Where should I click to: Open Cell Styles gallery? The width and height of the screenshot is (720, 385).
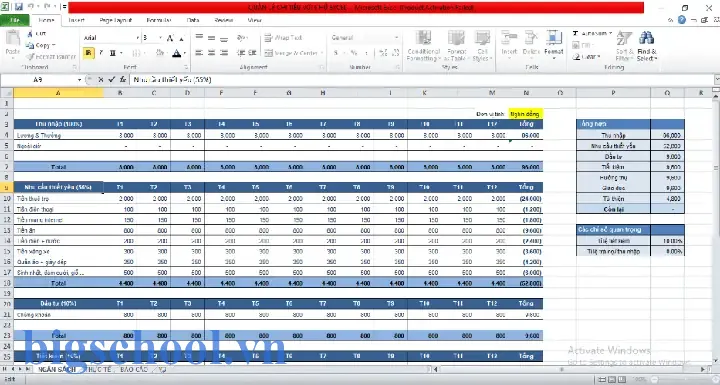point(482,46)
